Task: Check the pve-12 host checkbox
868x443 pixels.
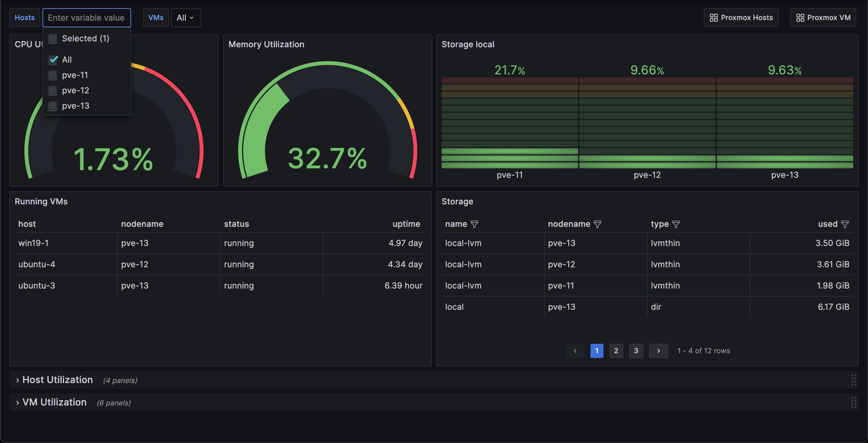Action: tap(53, 90)
